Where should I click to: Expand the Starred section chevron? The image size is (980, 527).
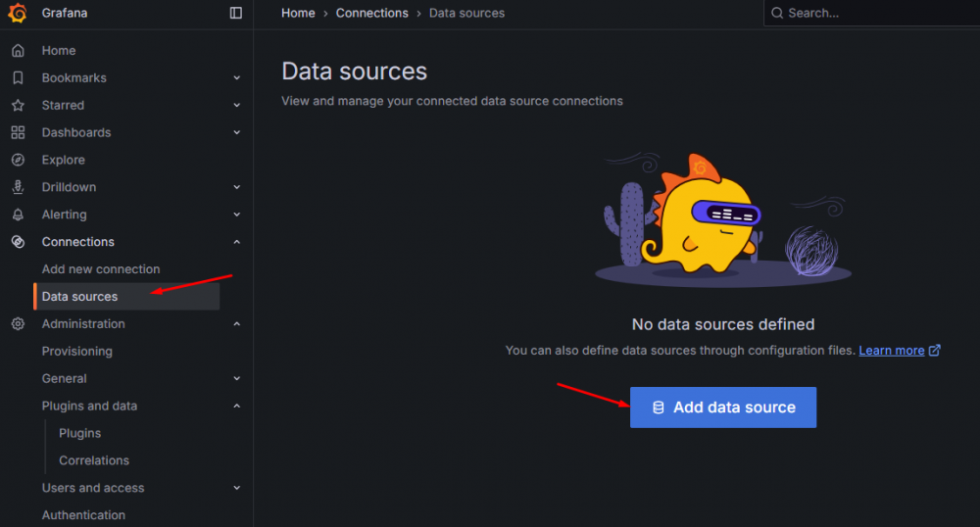tap(237, 106)
